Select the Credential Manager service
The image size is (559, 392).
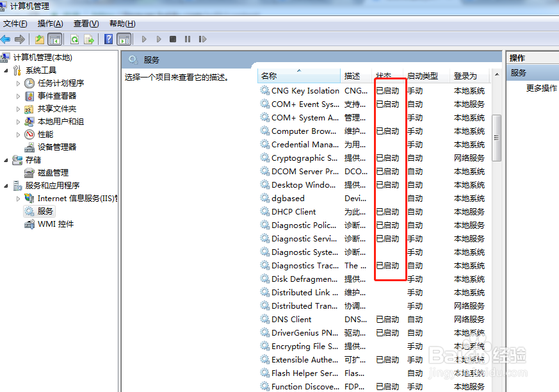[x=374, y=145]
